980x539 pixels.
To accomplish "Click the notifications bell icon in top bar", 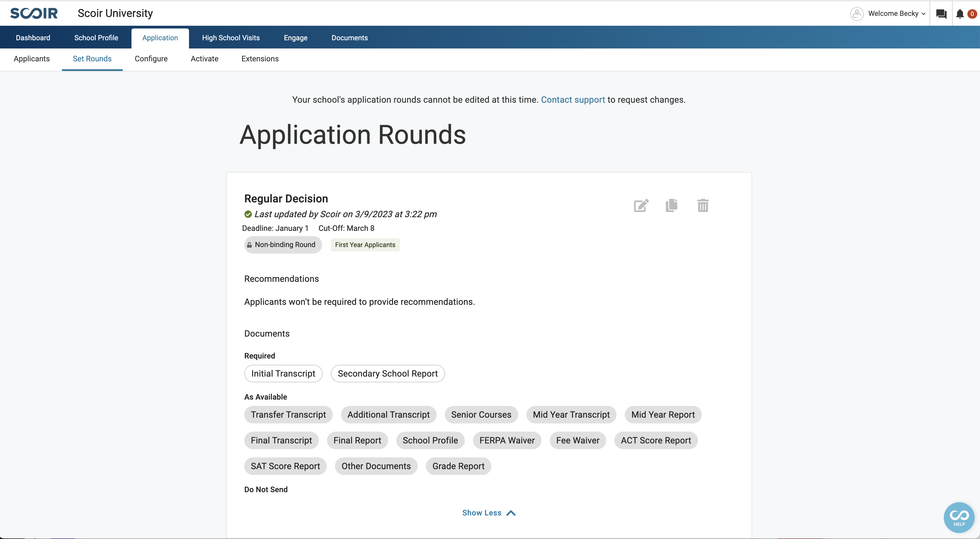I will [x=960, y=13].
